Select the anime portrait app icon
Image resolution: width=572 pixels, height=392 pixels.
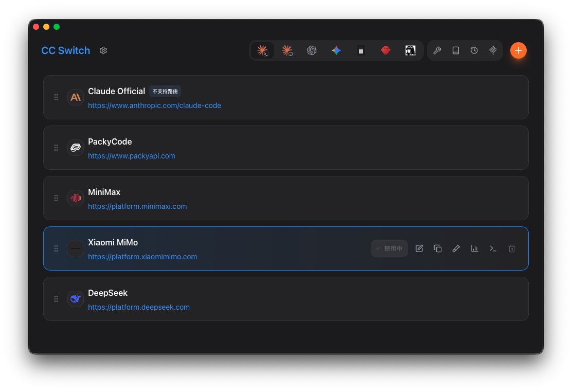point(410,50)
